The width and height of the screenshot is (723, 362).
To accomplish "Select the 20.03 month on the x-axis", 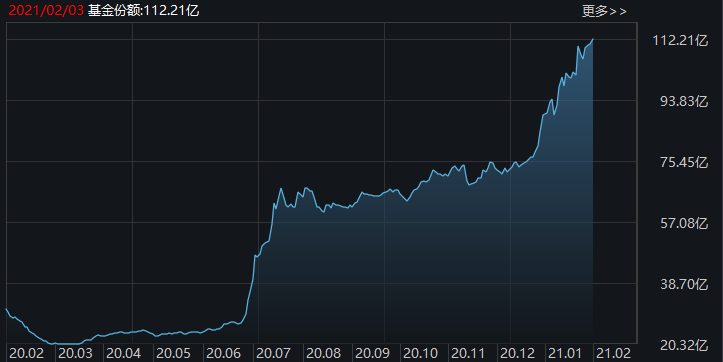I will click(75, 354).
